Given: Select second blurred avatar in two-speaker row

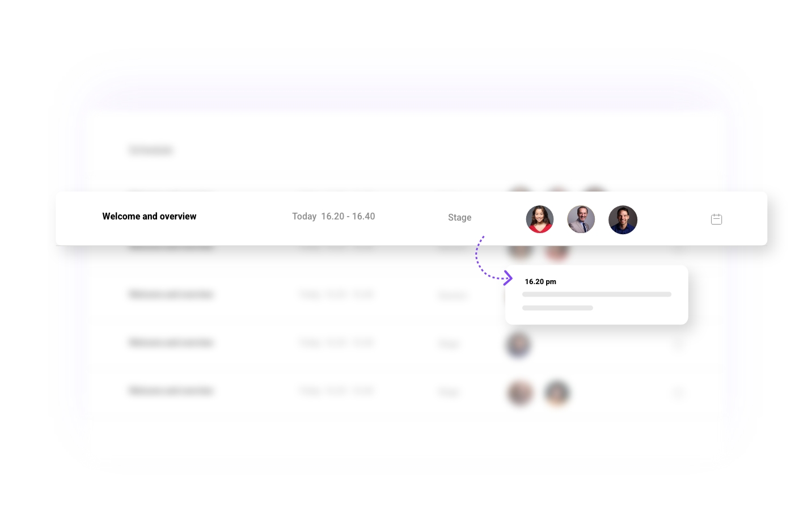Looking at the screenshot, I should pos(557,392).
